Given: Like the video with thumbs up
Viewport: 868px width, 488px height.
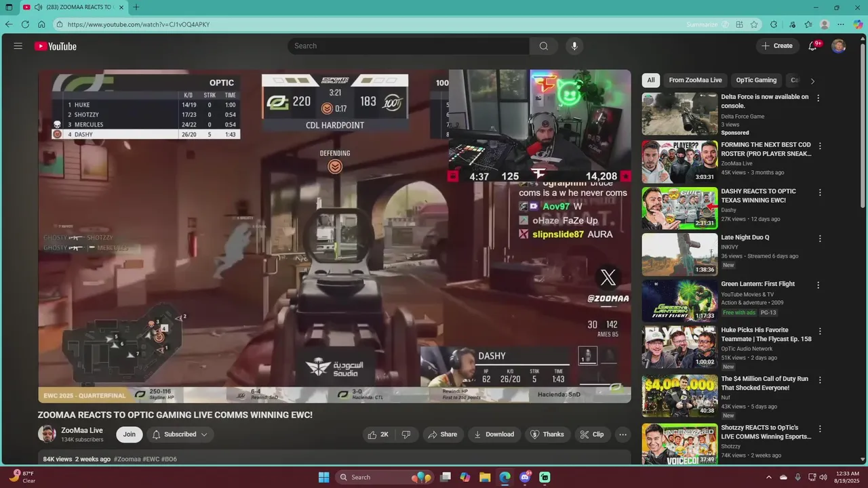Looking at the screenshot, I should (377, 434).
